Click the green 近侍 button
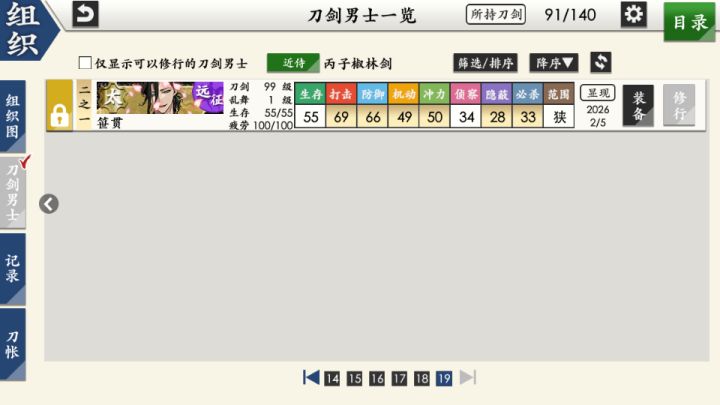This screenshot has width=720, height=405. pyautogui.click(x=293, y=63)
